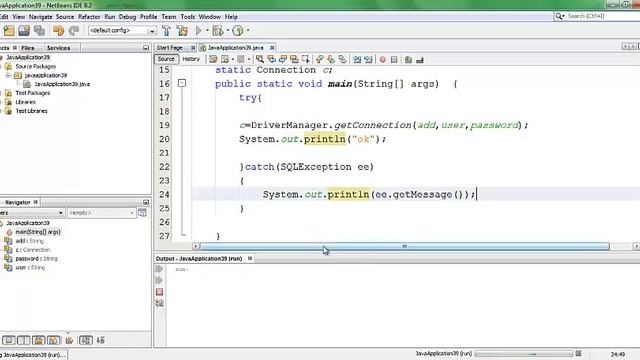Click the Stop icon in the Output panel
The width and height of the screenshot is (640, 360).
(x=159, y=292)
